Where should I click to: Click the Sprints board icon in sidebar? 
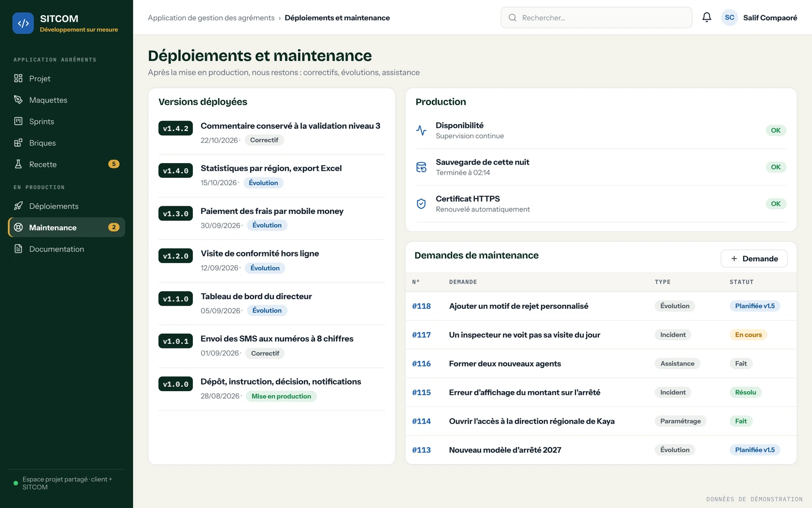pyautogui.click(x=18, y=121)
